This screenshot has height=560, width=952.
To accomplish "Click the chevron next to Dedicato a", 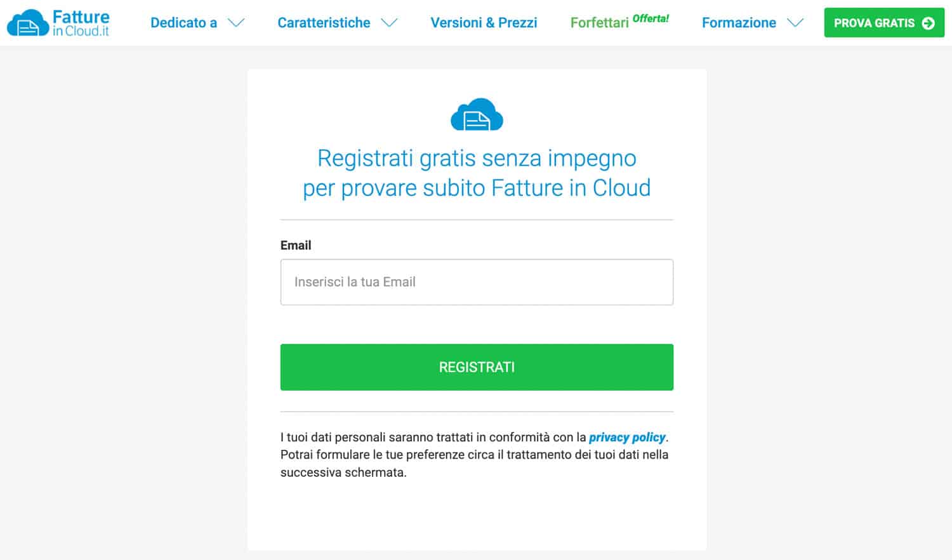I will 236,23.
